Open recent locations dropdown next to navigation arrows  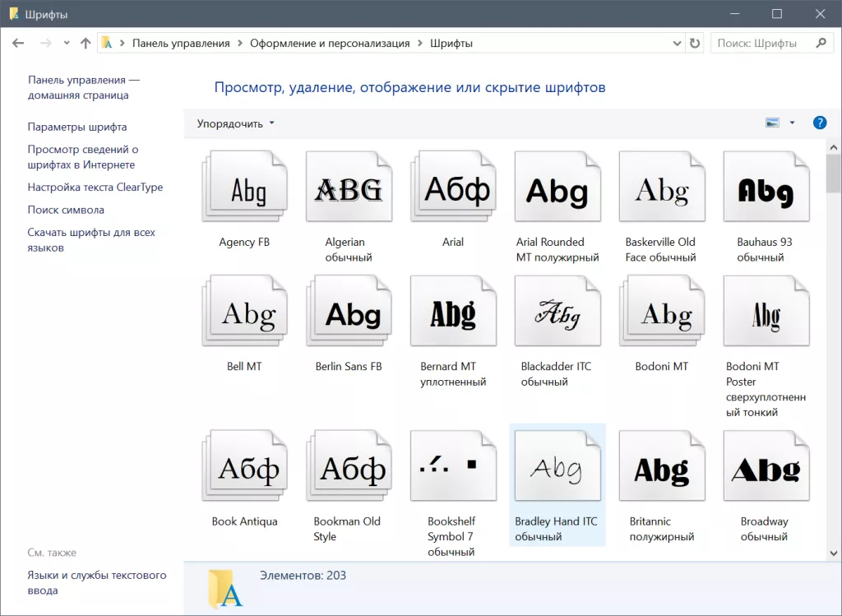67,44
